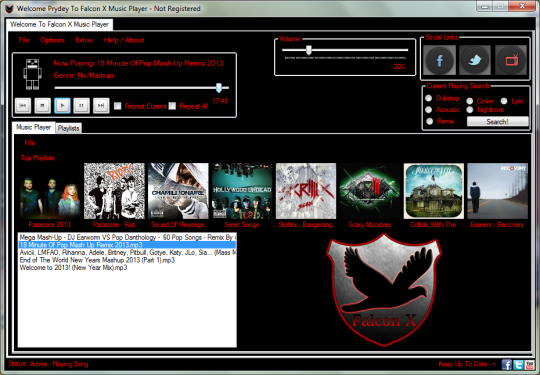Image resolution: width=540 pixels, height=375 pixels.
Task: Click the Top Playlists heading
Action: [37, 158]
